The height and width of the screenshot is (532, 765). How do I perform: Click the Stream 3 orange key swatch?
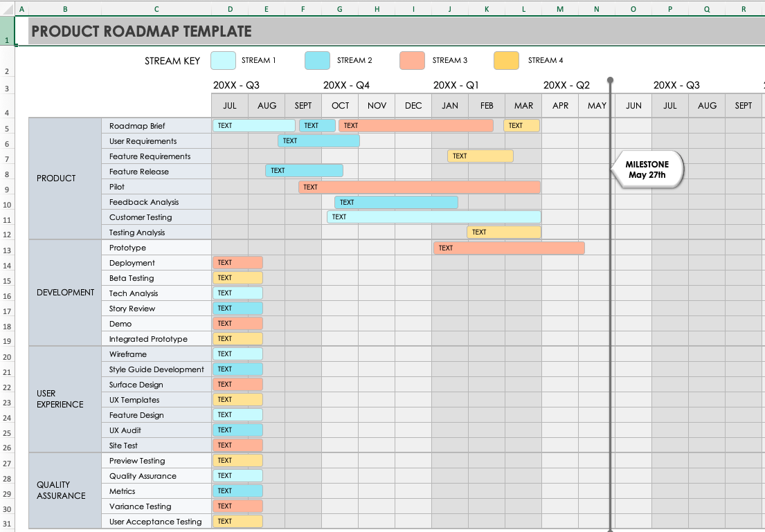tap(412, 61)
